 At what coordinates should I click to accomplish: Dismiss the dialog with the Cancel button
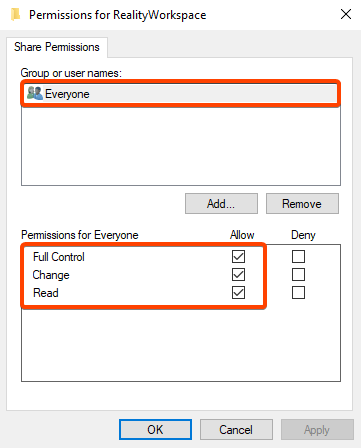pos(236,430)
